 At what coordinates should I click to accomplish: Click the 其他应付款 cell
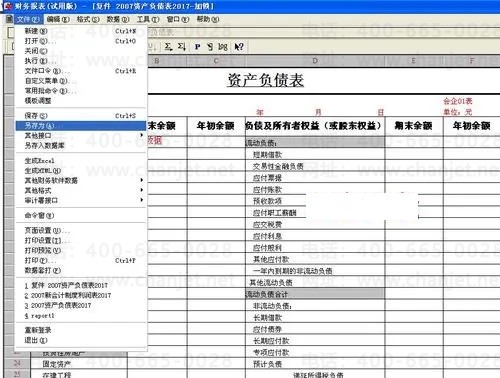tap(315, 259)
